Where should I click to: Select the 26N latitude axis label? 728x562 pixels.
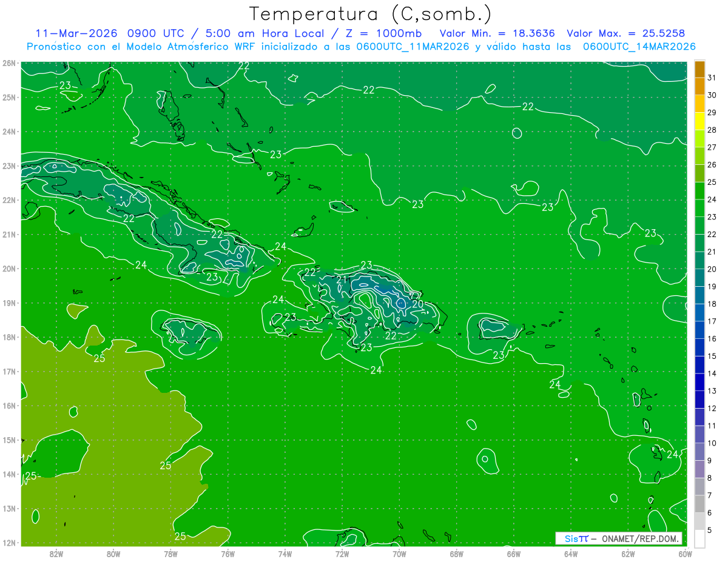pos(9,63)
